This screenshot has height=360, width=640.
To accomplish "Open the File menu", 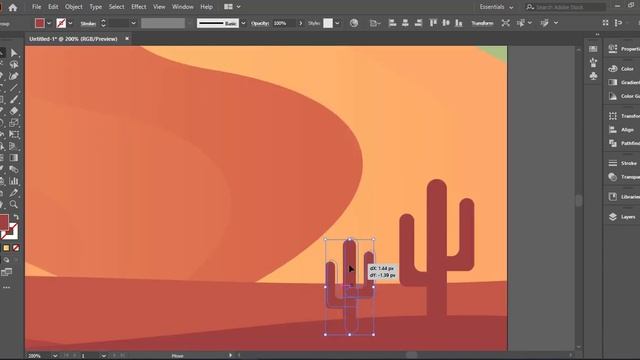I will tap(36, 7).
